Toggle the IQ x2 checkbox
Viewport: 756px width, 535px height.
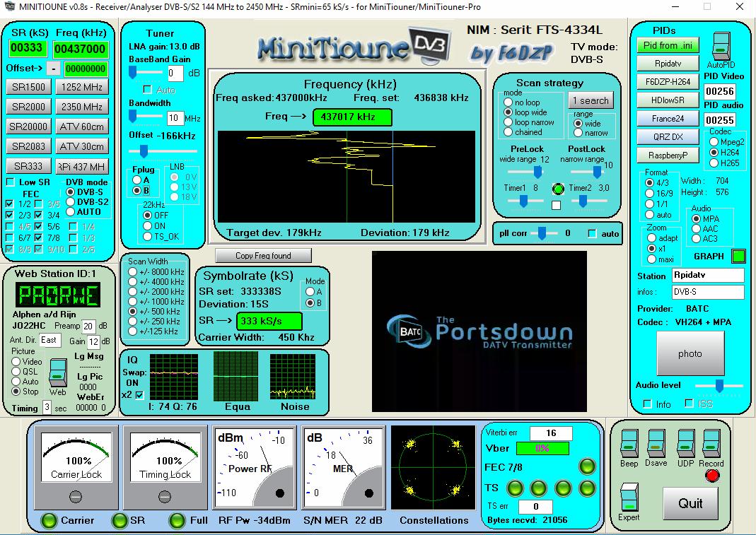point(140,395)
